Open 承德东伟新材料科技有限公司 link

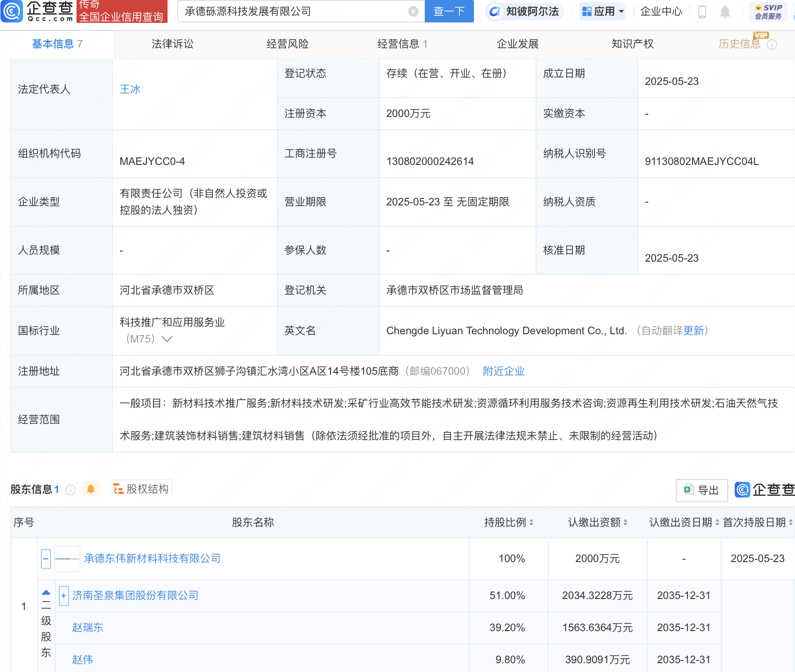(152, 559)
